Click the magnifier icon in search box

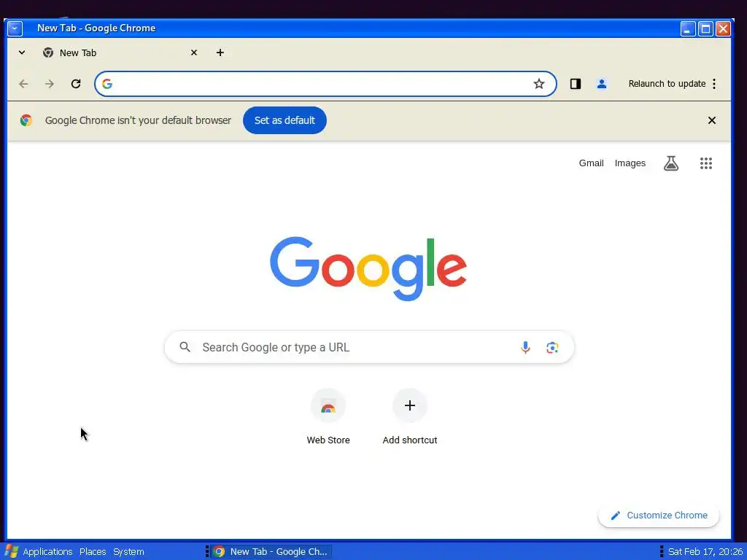pos(185,347)
